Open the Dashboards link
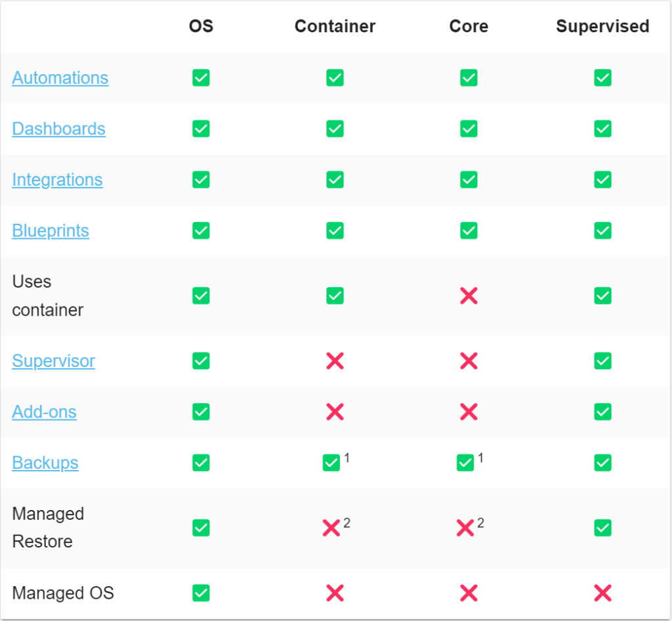Image resolution: width=672 pixels, height=621 pixels. 58,129
